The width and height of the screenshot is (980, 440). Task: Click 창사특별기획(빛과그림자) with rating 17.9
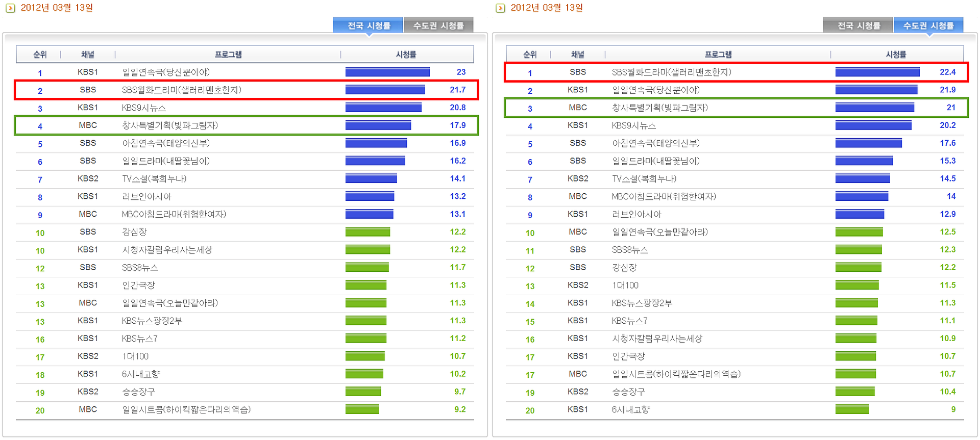coord(170,125)
